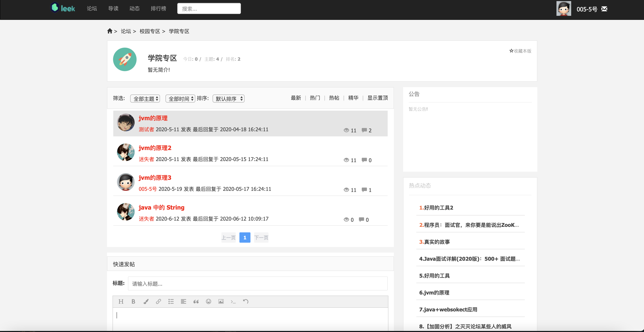Screen dimensions: 644x332
Task: Switch to the 精华 tab
Action: click(353, 98)
